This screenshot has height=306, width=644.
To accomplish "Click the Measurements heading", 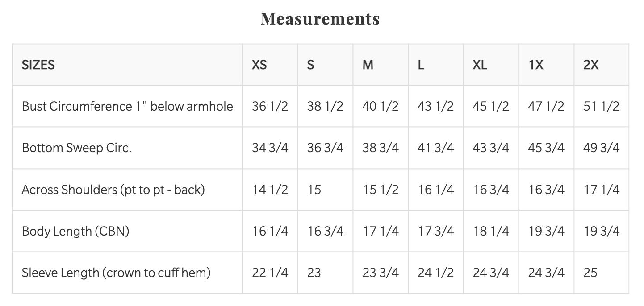I will 320,19.
